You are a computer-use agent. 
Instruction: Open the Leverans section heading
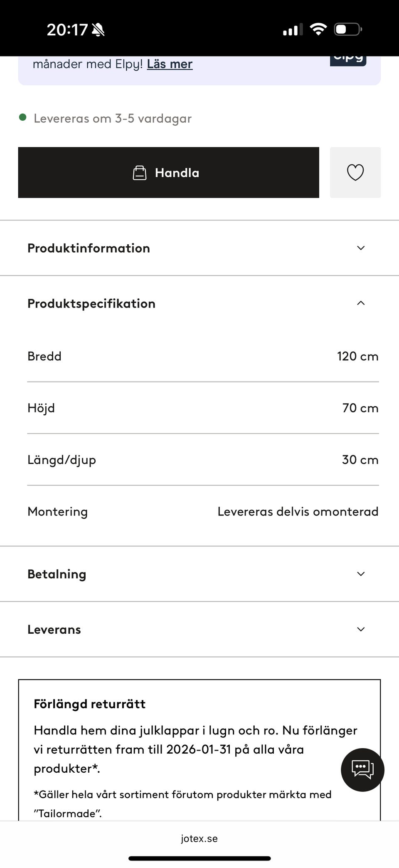point(54,629)
